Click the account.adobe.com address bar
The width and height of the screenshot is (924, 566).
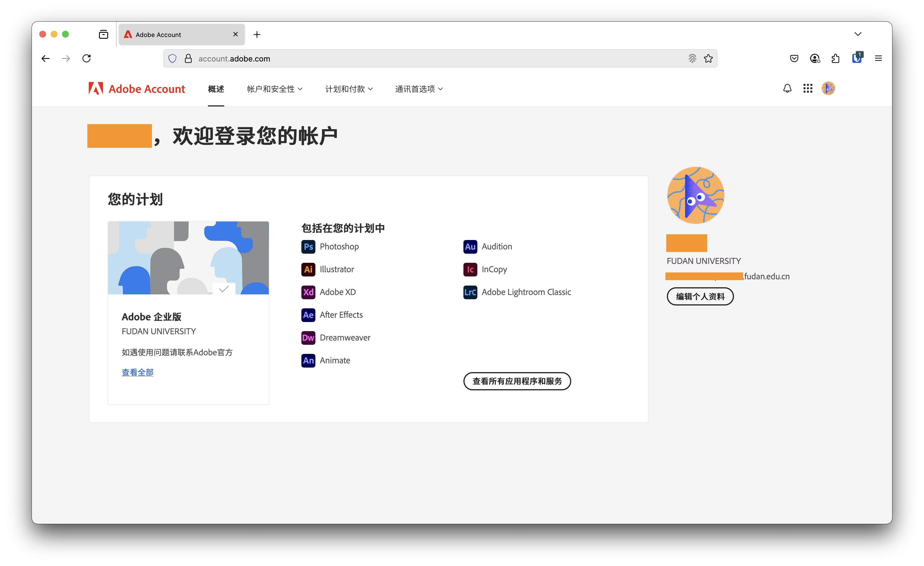pos(412,59)
